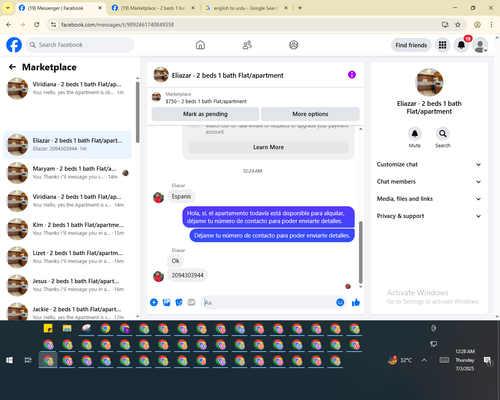The image size is (500, 400).
Task: Expand Media, files and links section
Action: pyautogui.click(x=429, y=199)
